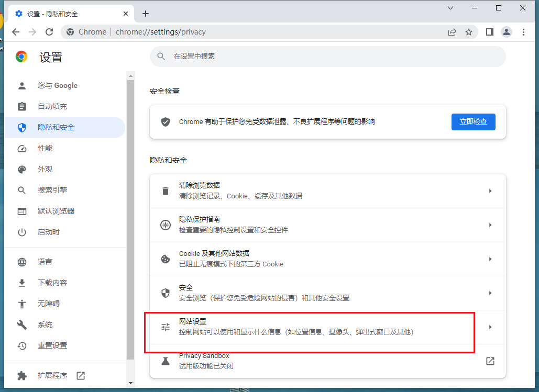This screenshot has width=539, height=392.
Task: Open 搜索引擎 section
Action: tap(65, 191)
